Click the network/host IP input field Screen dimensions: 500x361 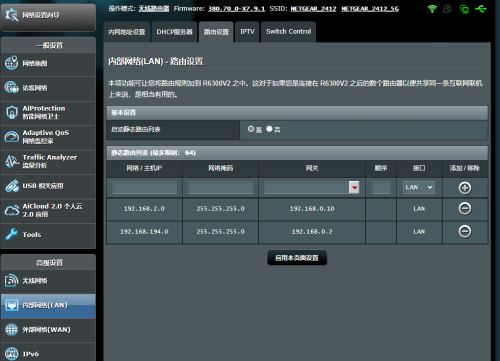coord(145,188)
